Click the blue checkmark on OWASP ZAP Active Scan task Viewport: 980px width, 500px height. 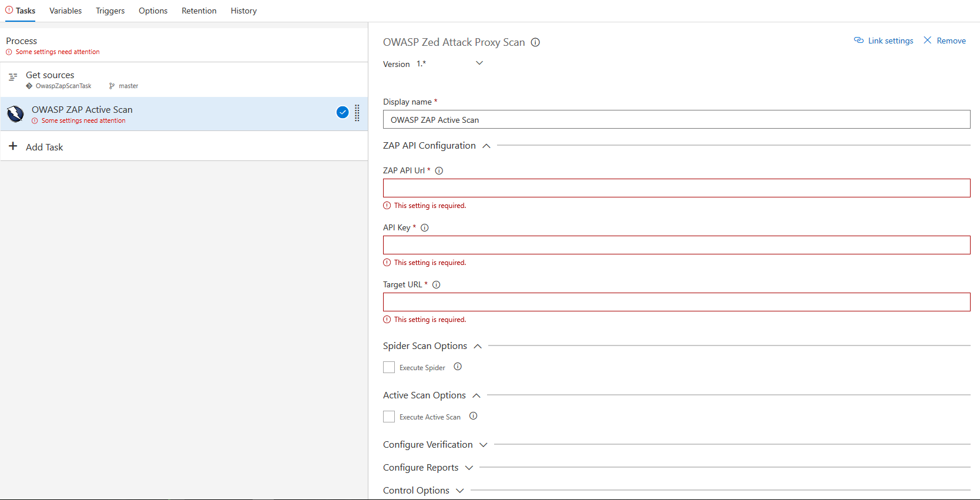click(343, 112)
